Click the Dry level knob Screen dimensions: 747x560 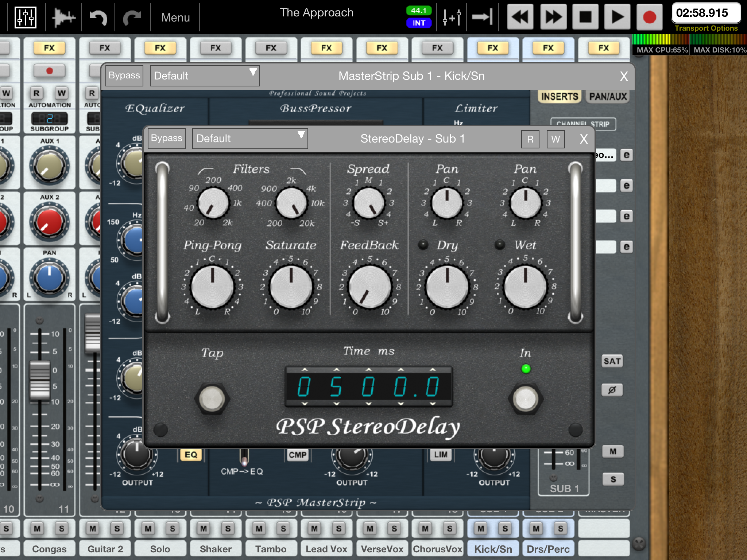coord(447,287)
